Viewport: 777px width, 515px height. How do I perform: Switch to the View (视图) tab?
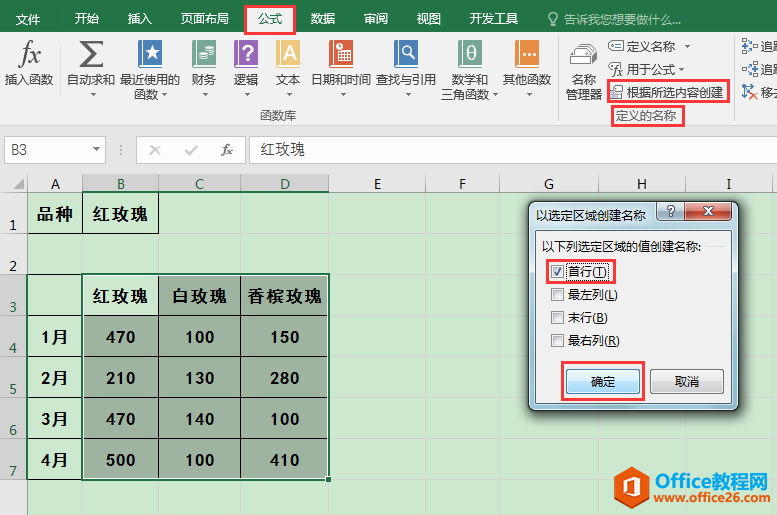tap(429, 19)
